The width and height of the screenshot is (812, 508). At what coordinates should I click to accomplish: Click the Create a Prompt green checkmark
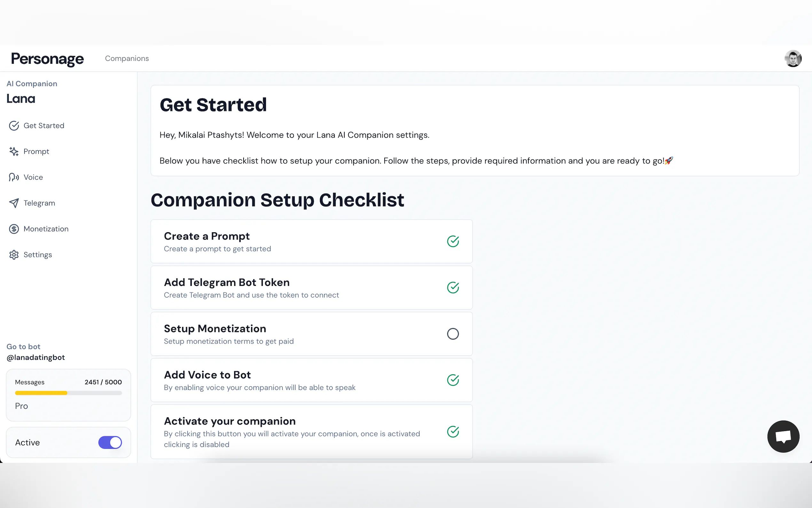(x=453, y=241)
